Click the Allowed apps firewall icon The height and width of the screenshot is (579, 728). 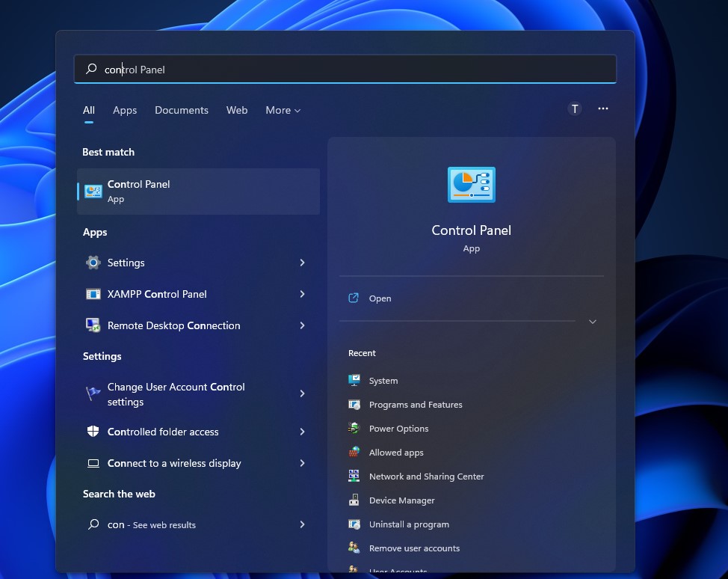[x=354, y=452]
